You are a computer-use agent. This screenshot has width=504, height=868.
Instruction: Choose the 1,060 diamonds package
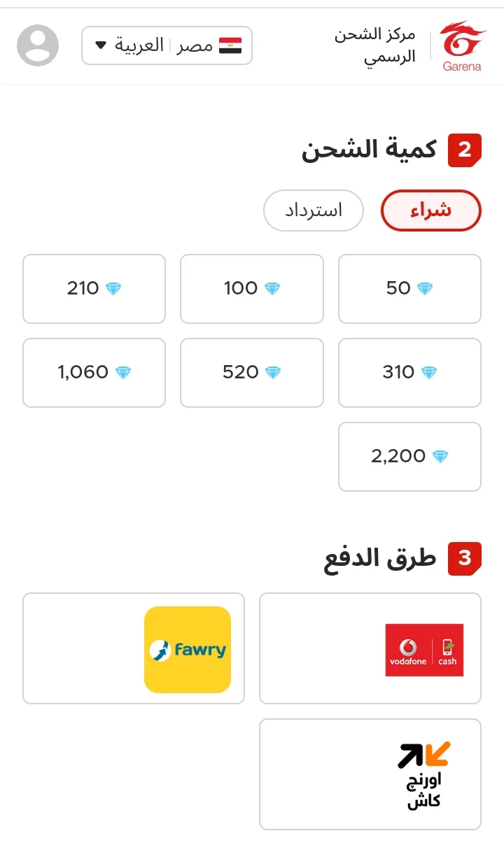tap(94, 373)
